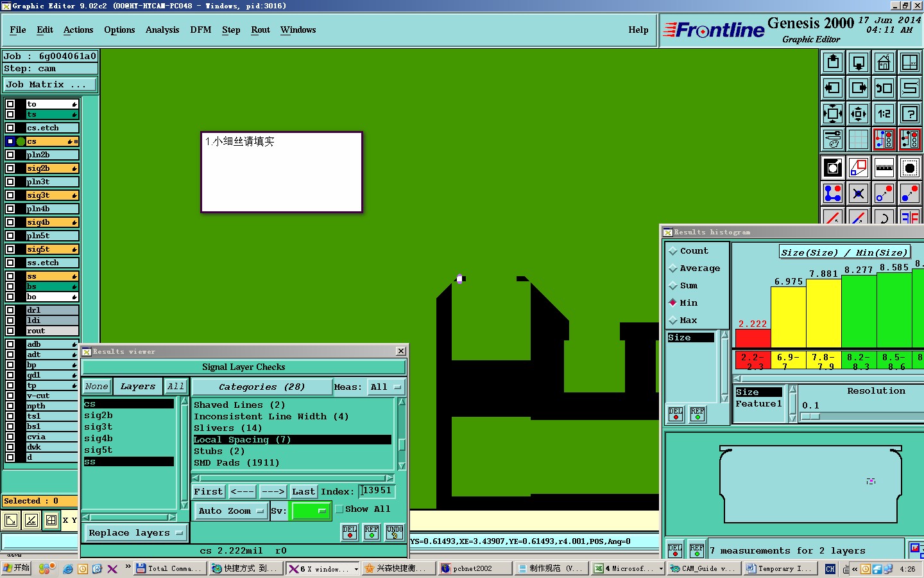Click the pan down view icon
924x578 pixels.
click(859, 62)
